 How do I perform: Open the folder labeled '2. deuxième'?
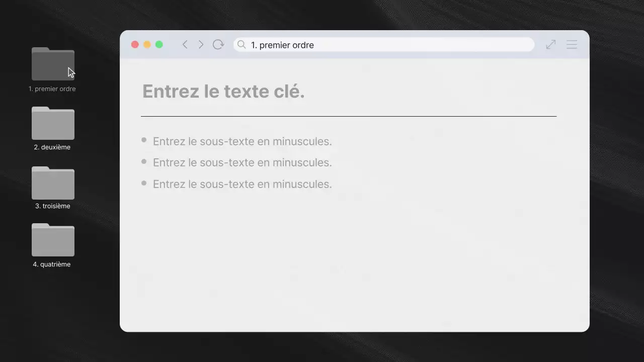pyautogui.click(x=52, y=123)
